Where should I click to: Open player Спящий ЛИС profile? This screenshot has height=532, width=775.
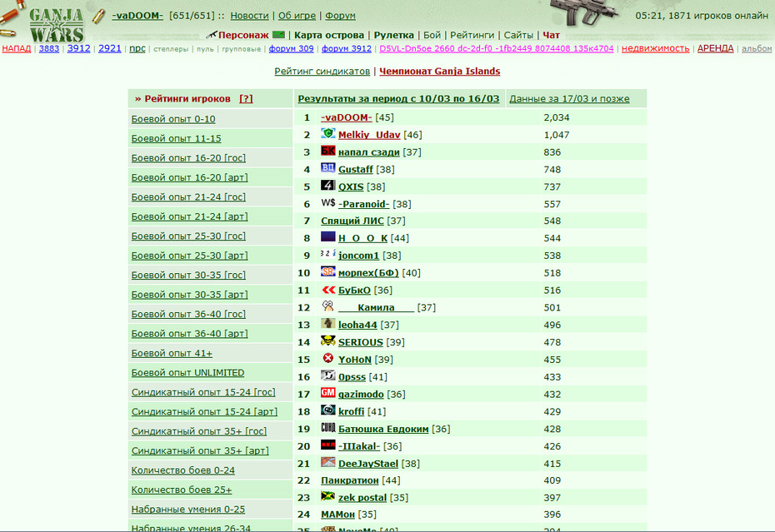tap(352, 221)
